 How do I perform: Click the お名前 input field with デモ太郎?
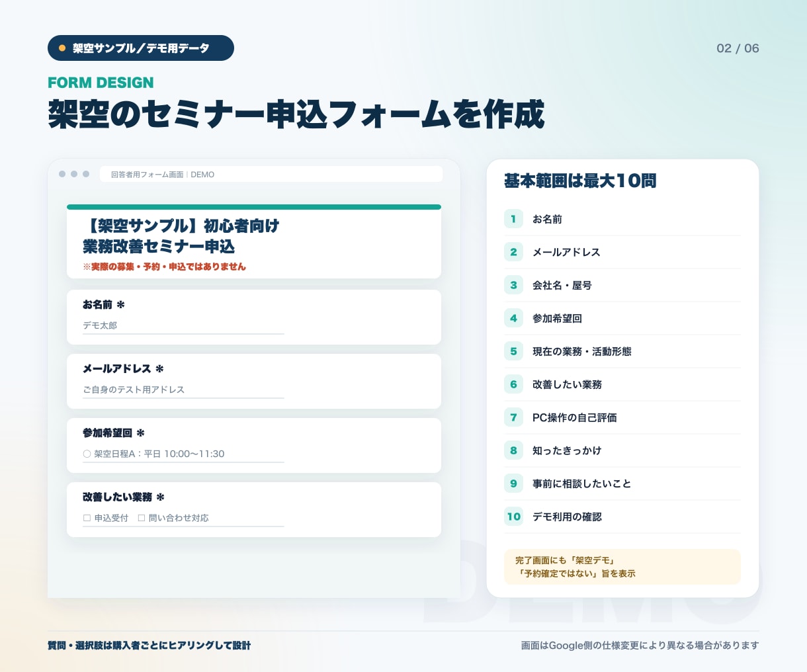point(183,325)
